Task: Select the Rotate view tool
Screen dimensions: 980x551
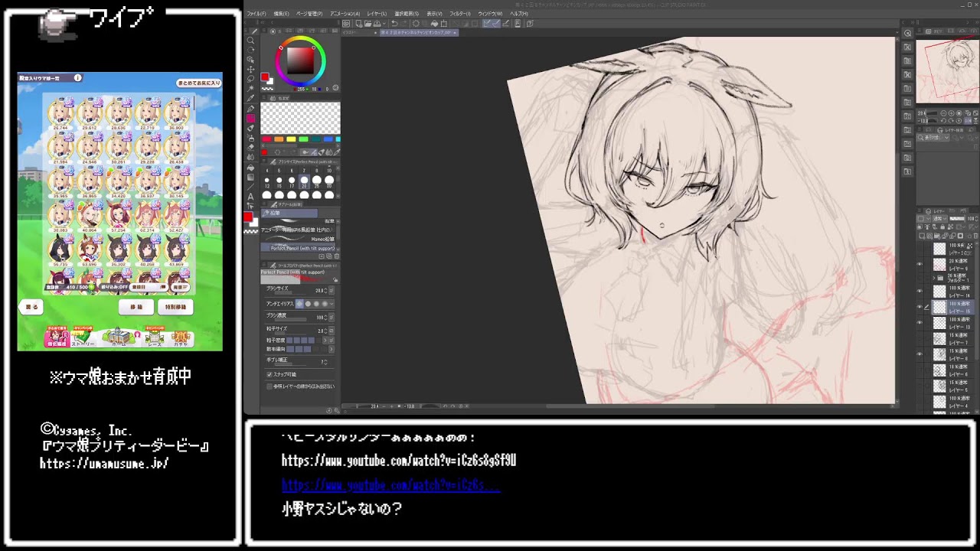Action: pyautogui.click(x=250, y=50)
